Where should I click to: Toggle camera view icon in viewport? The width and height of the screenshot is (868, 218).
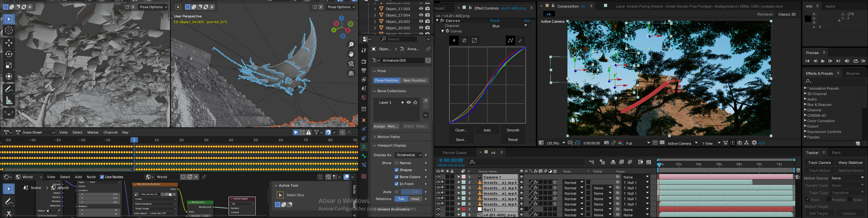click(351, 64)
